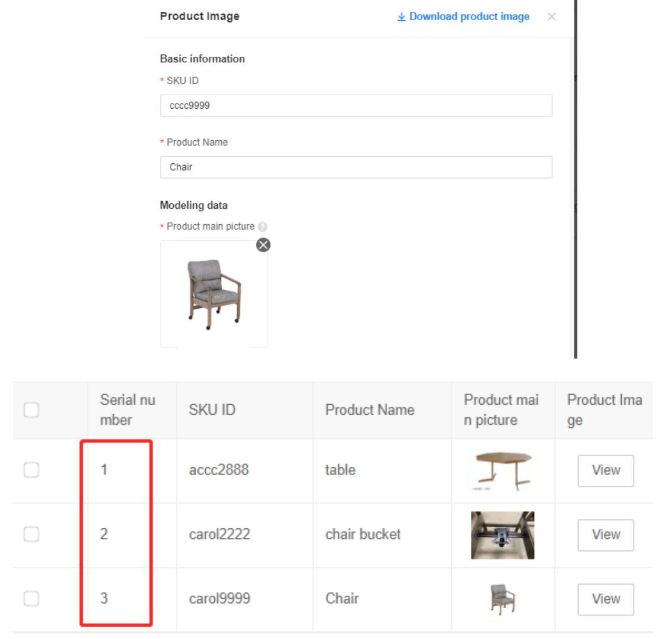Click View button for the table product
Image resolution: width=672 pixels, height=639 pixels.
606,470
